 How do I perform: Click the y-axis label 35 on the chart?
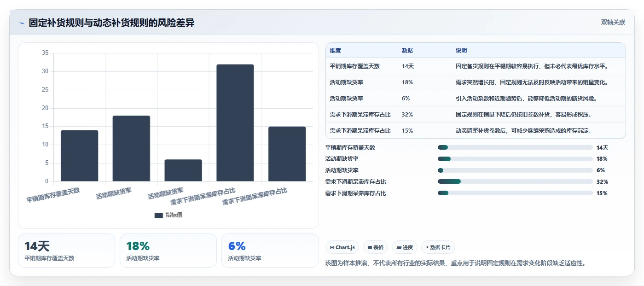(45, 53)
